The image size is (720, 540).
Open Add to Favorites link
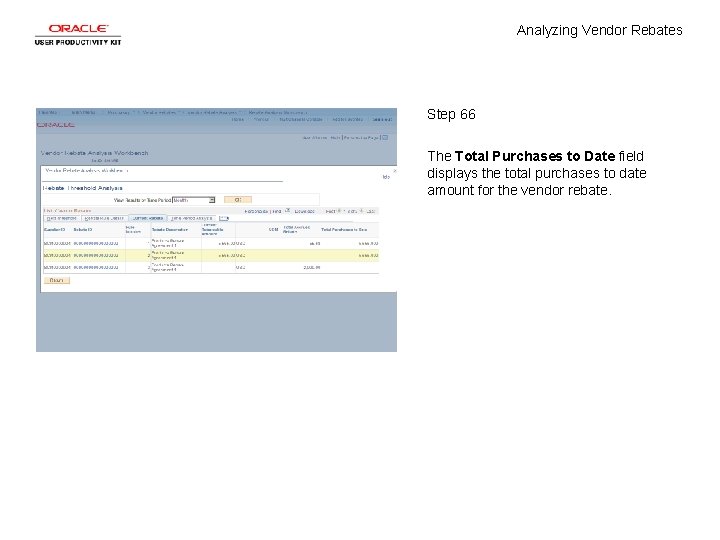pos(347,119)
